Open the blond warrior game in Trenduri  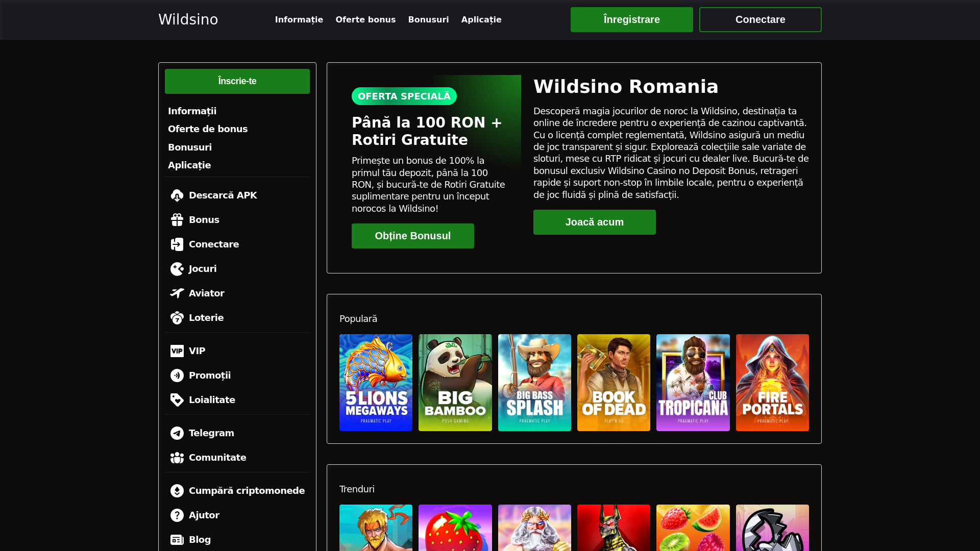(376, 528)
